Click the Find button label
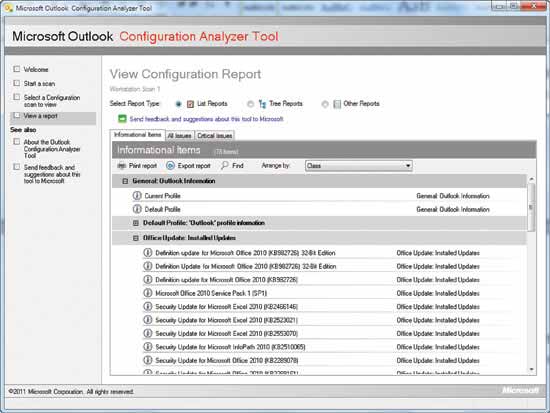Screen dimensions: 550x413 [x=238, y=166]
